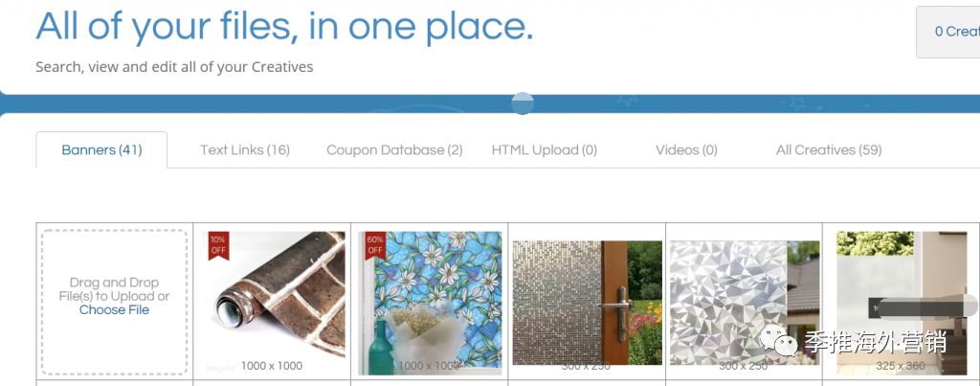Show the Videos (0) tab

tap(686, 150)
